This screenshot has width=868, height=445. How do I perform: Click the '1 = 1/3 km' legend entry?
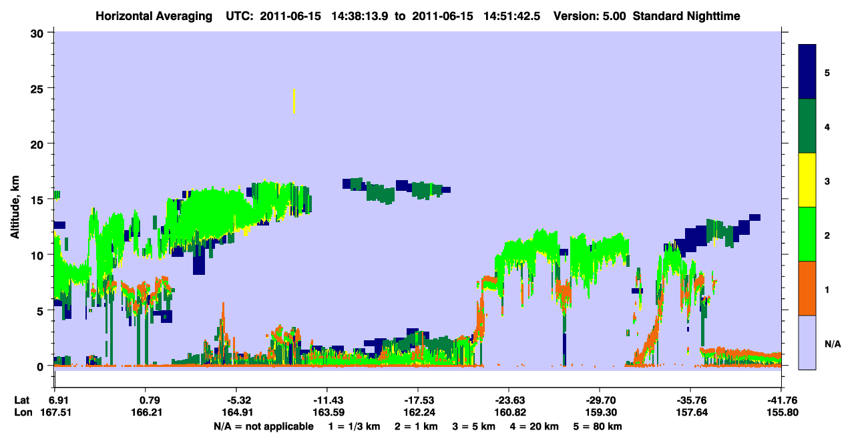click(355, 426)
